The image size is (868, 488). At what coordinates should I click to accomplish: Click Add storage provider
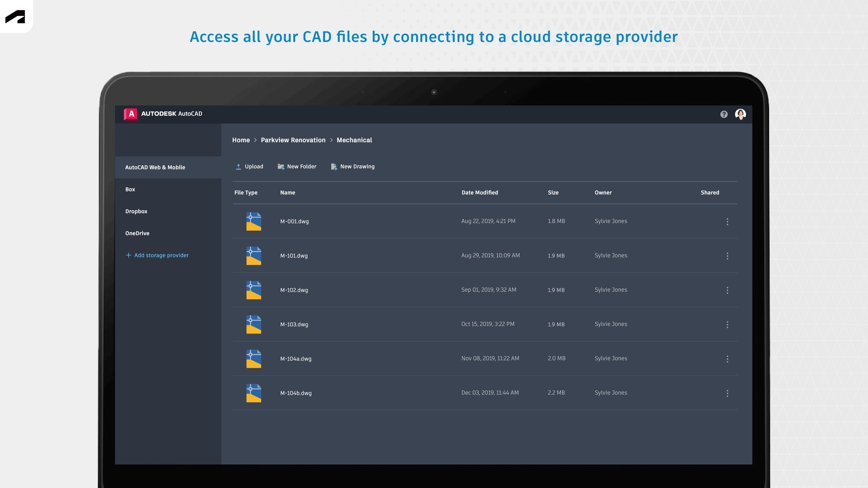click(157, 255)
